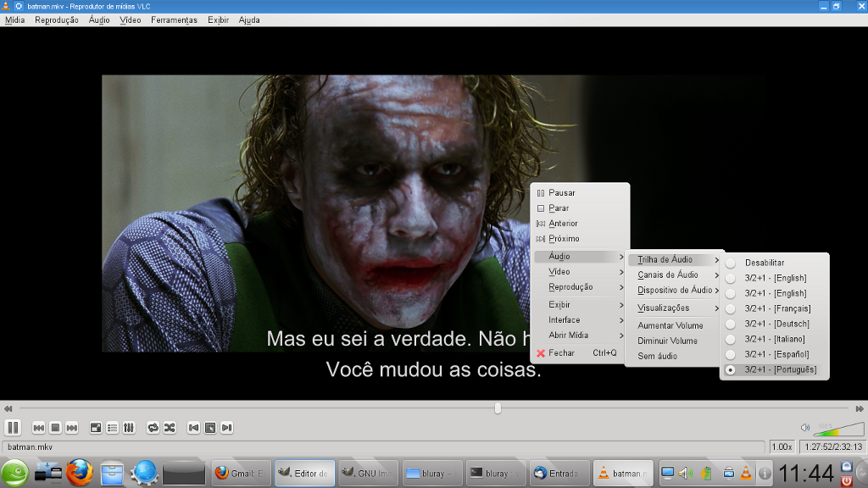Click the red power button beside the clock
868x488 pixels.
[847, 480]
